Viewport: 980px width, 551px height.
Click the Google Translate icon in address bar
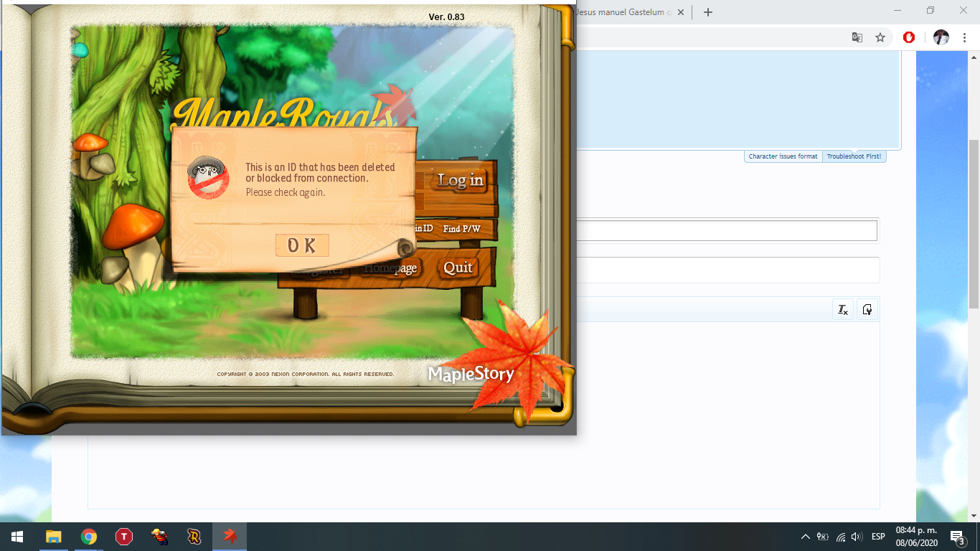coord(857,37)
